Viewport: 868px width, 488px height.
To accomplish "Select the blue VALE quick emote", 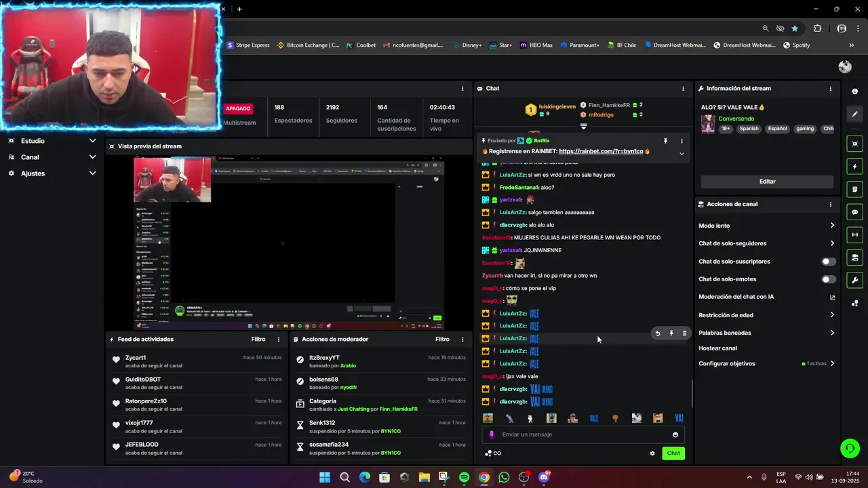I will (594, 418).
